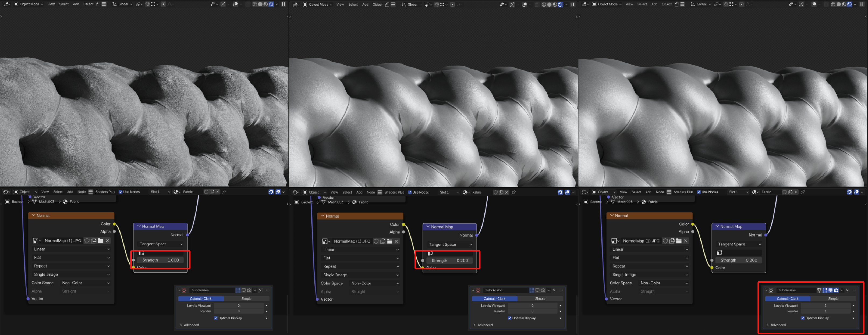Select Simple subdivision type in left modifier
868x335 pixels.
pyautogui.click(x=246, y=299)
